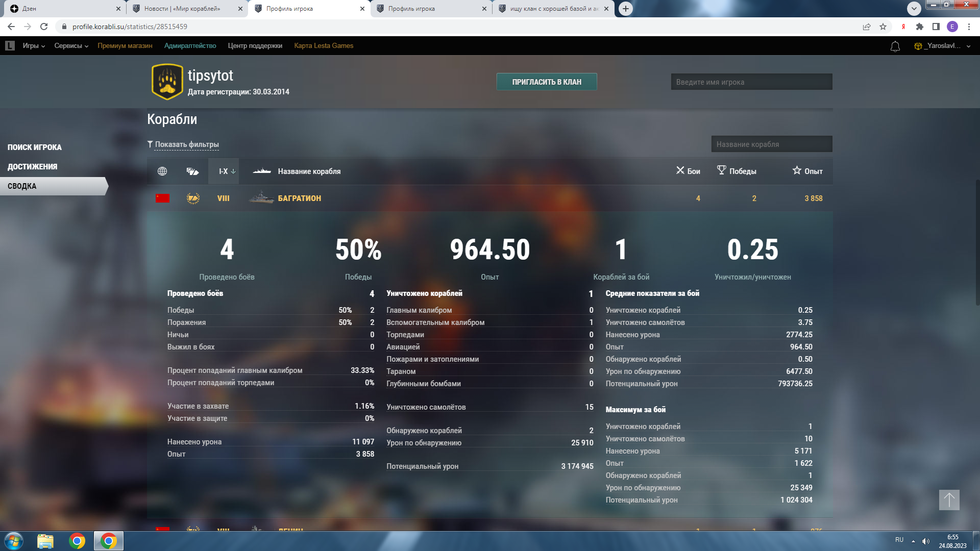Click the nation globe column icon
The image size is (980, 551).
click(x=162, y=171)
